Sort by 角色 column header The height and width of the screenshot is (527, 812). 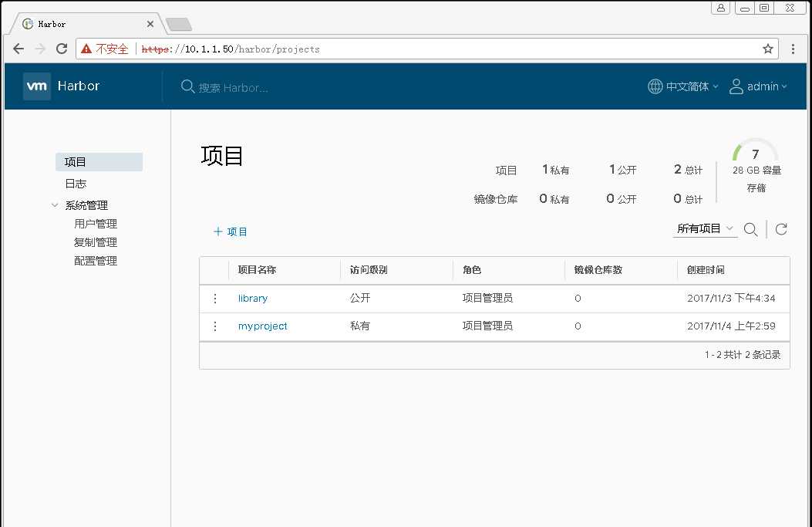pos(472,270)
